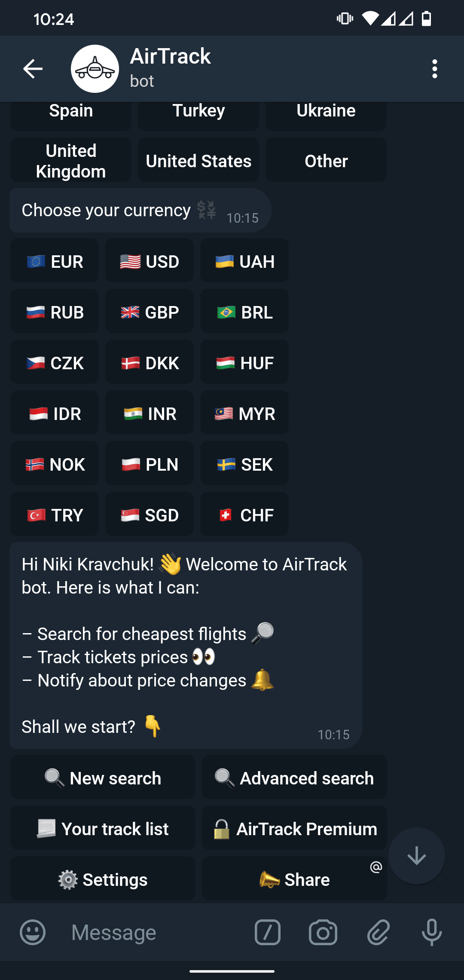Select EUR currency
The height and width of the screenshot is (980, 464).
click(55, 261)
